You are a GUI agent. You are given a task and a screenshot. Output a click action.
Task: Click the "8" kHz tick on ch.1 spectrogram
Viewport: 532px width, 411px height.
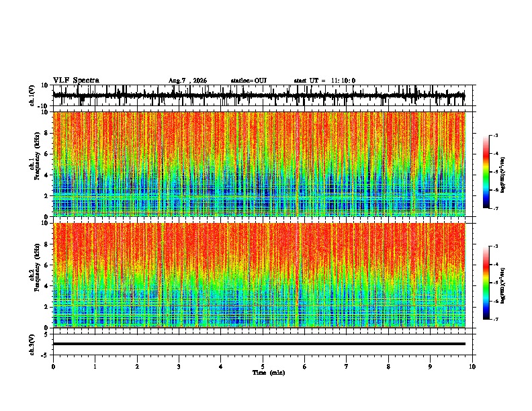point(46,133)
